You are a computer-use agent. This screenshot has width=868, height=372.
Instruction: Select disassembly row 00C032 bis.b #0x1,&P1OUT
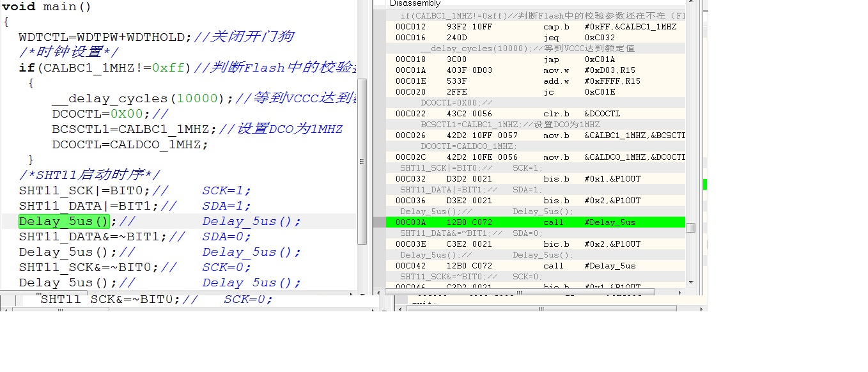pos(536,179)
